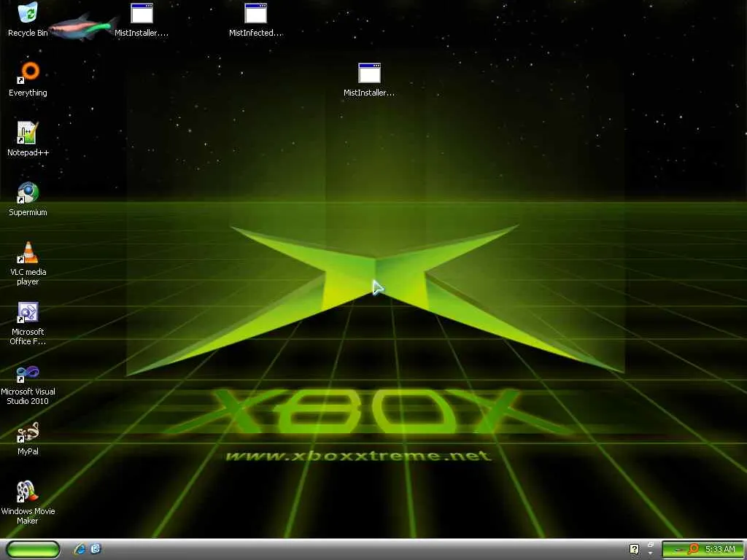This screenshot has width=747, height=560.
Task: Select the Recycle Bin desktop icon
Action: [x=28, y=20]
